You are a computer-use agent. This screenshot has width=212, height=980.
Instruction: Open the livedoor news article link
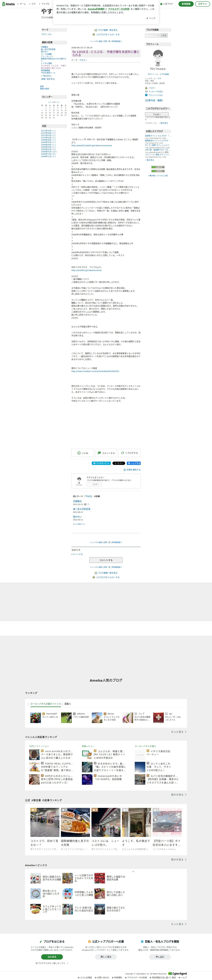pos(95,371)
